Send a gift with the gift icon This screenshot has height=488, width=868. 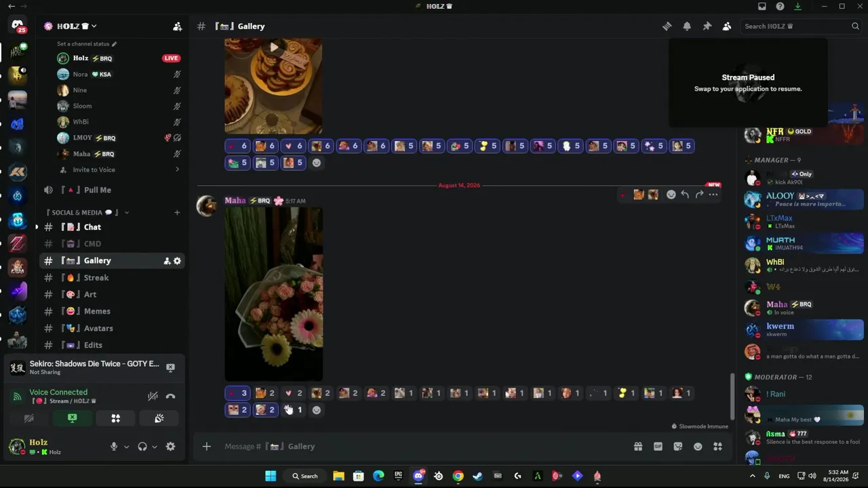(638, 446)
